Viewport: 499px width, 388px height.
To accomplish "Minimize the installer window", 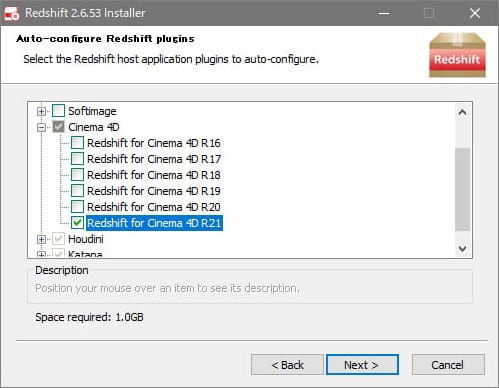I will coord(384,13).
